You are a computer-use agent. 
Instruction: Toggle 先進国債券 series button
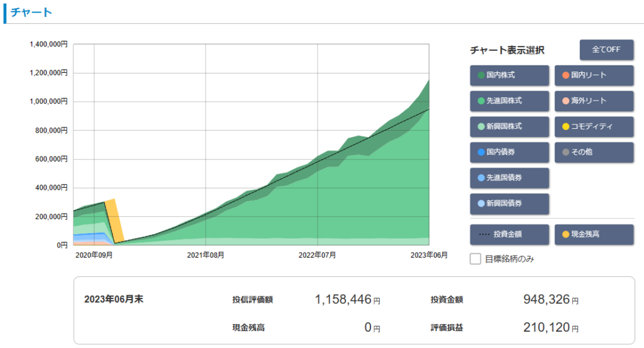click(x=509, y=178)
